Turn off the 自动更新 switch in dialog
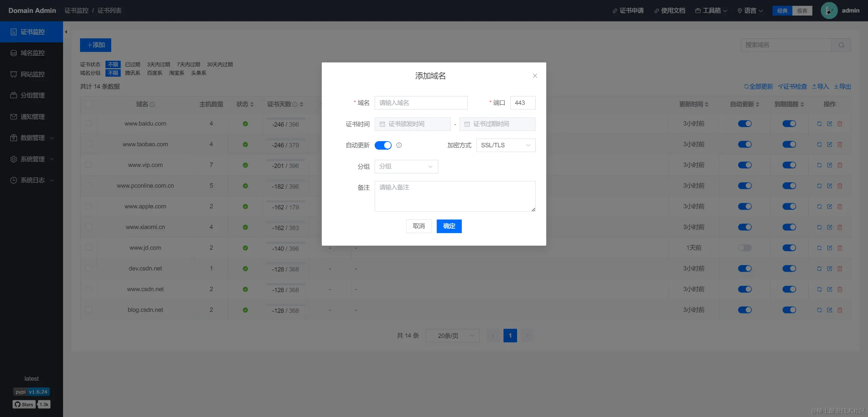The height and width of the screenshot is (417, 868). 383,145
